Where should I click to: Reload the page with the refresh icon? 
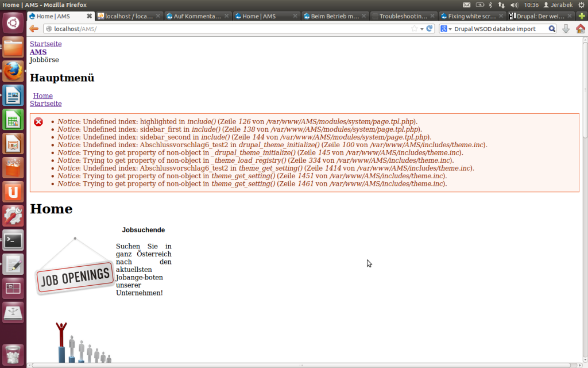click(429, 29)
